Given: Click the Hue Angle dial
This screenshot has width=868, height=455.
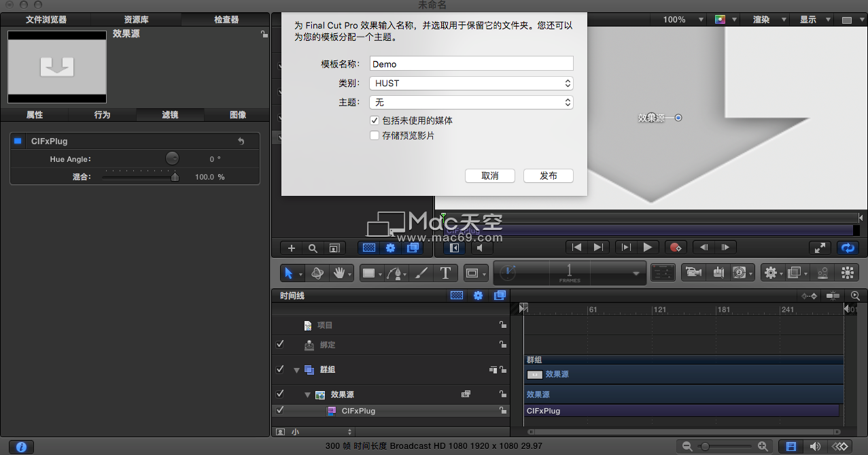Looking at the screenshot, I should (x=172, y=158).
